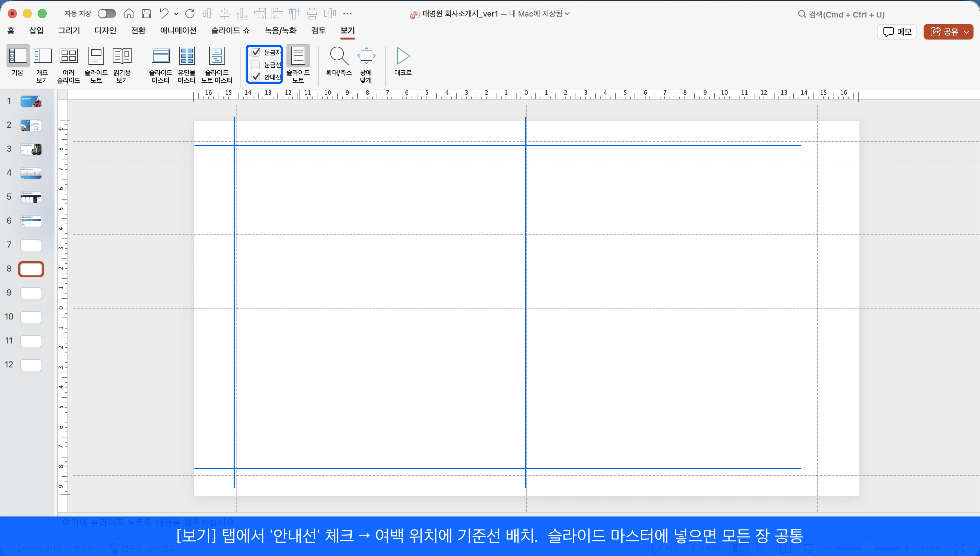Image resolution: width=980 pixels, height=556 pixels.
Task: Open the 애니메이션 (Animations) tab
Action: coord(178,30)
